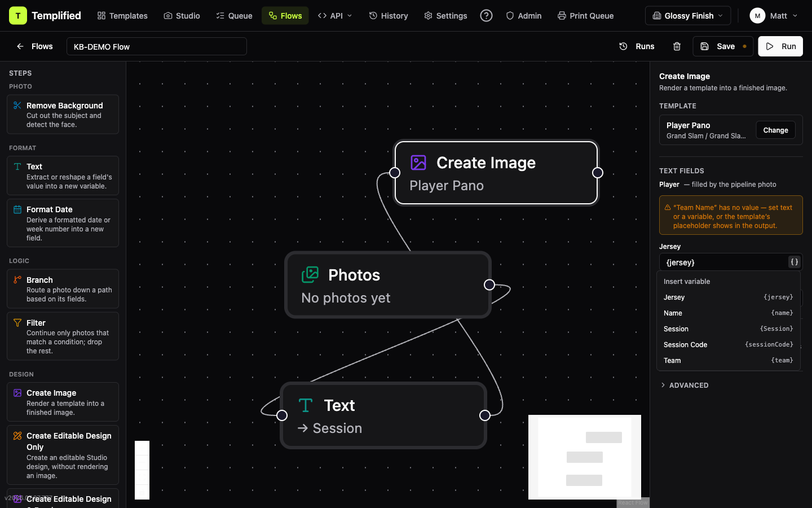Insert the Session variable {Session}
812x508 pixels.
tap(729, 329)
